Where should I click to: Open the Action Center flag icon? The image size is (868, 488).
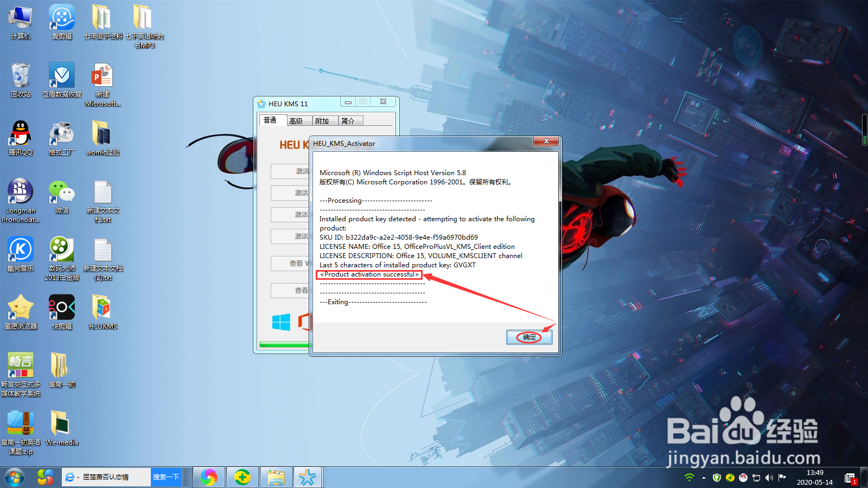coord(782,478)
